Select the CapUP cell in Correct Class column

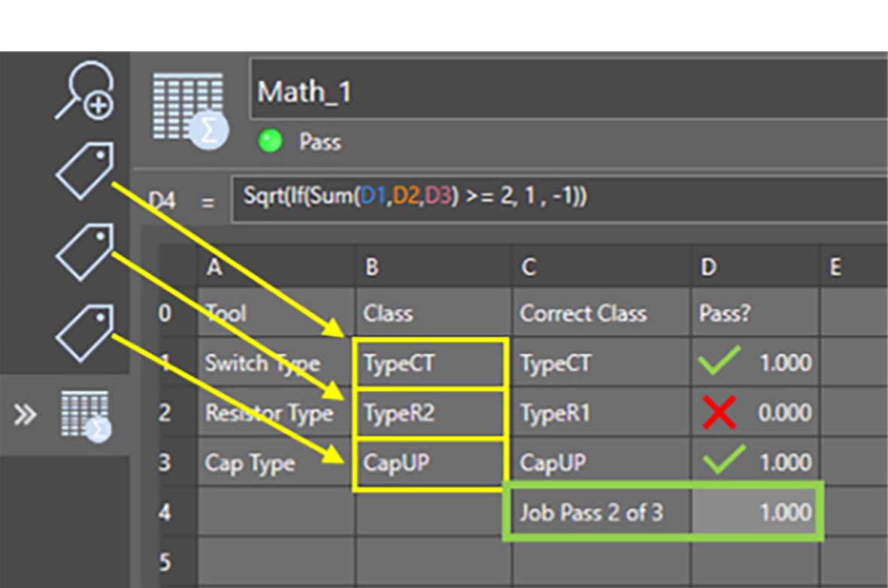(x=602, y=462)
